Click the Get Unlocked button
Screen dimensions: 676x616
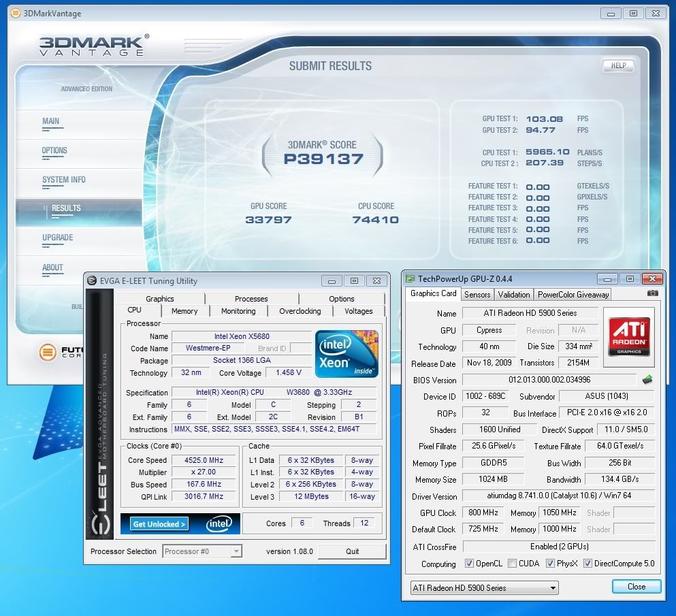point(159,524)
